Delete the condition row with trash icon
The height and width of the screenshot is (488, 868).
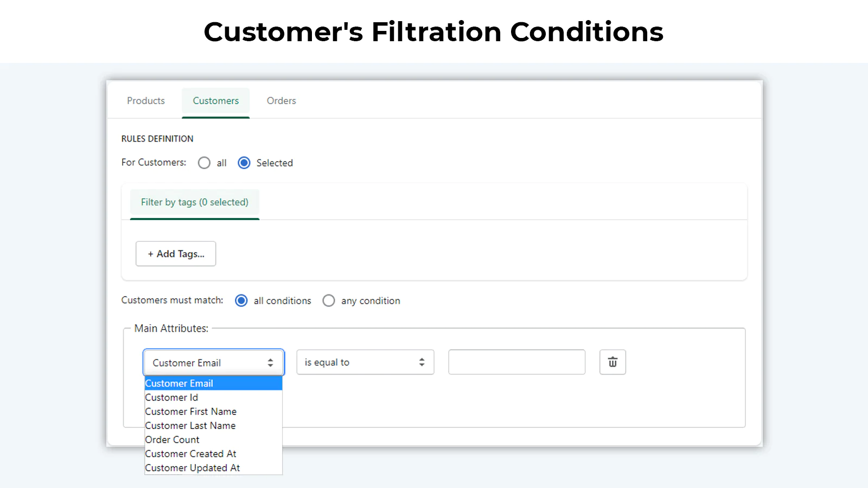point(612,362)
